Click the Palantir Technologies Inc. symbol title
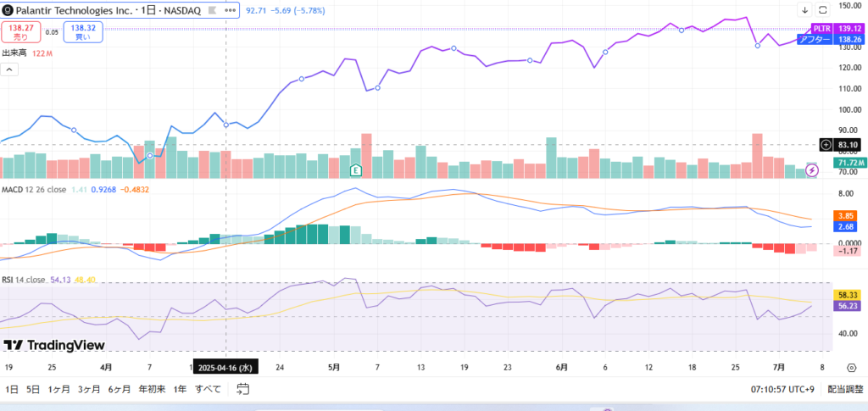This screenshot has width=868, height=411. (x=74, y=10)
